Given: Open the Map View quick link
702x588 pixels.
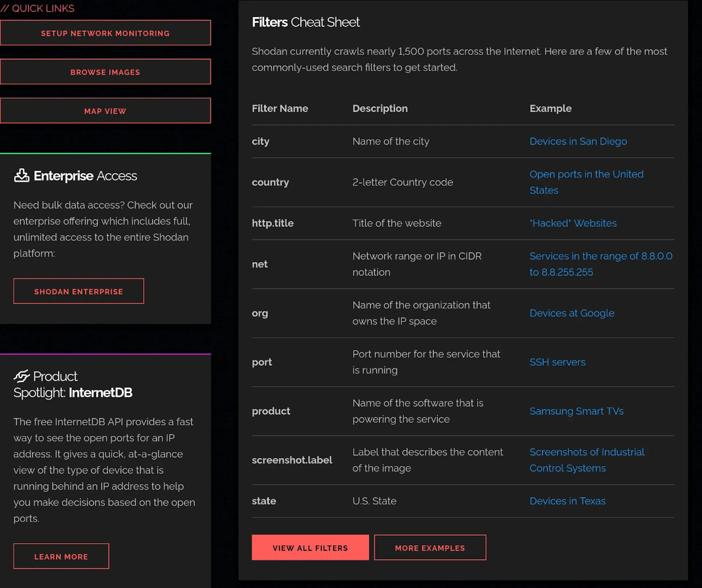Looking at the screenshot, I should click(x=105, y=111).
